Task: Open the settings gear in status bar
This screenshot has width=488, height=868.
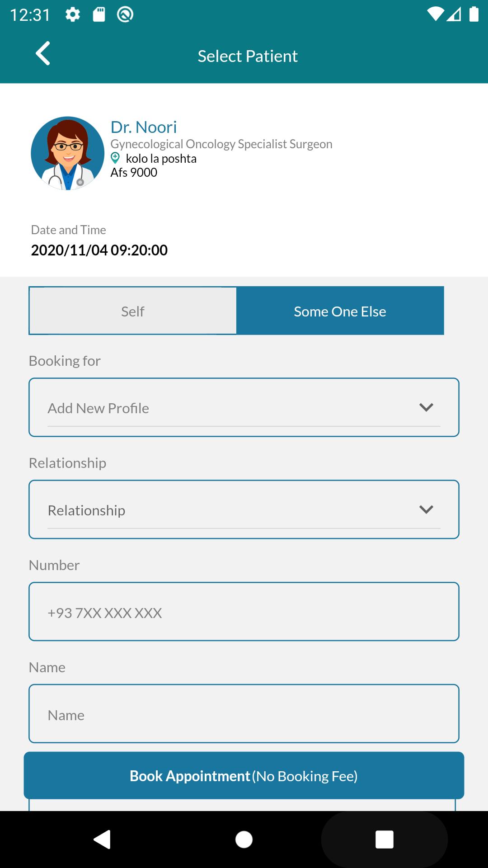Action: point(73,15)
